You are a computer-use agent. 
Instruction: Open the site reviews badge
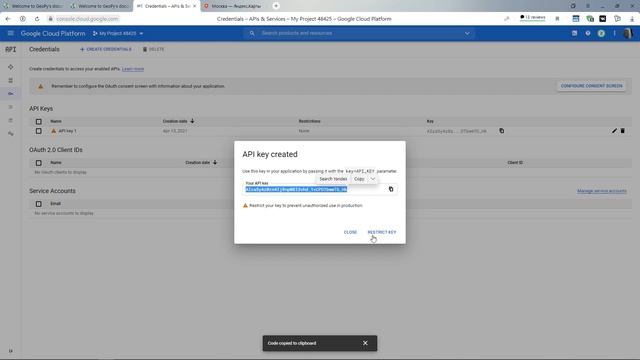533,18
